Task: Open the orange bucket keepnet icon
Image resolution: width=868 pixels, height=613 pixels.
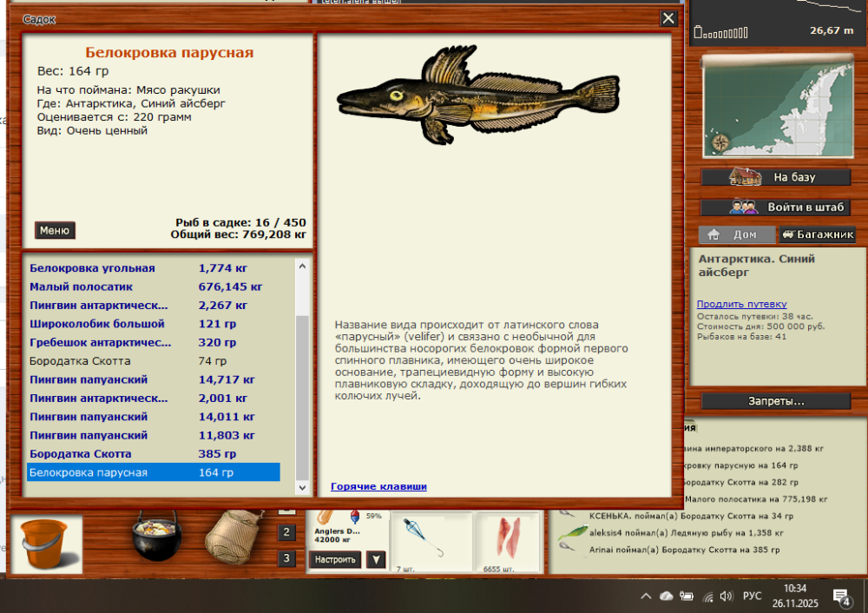Action: [45, 543]
